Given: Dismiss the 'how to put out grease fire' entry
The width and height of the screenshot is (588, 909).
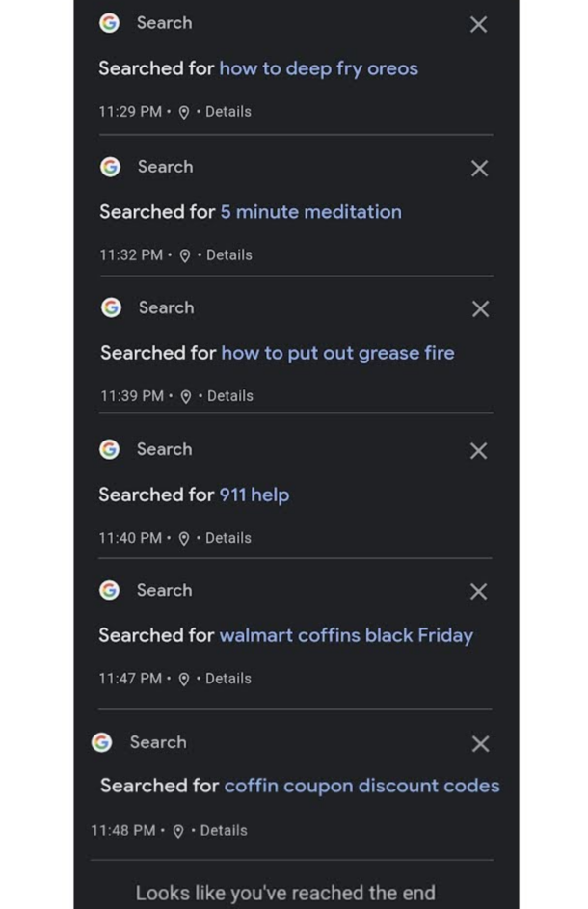Looking at the screenshot, I should click(480, 309).
